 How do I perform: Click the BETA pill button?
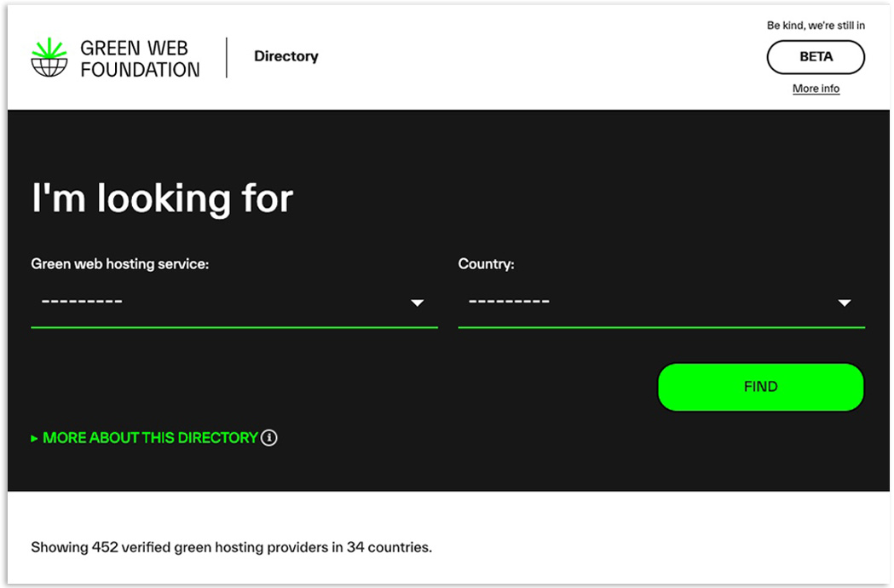pos(816,57)
